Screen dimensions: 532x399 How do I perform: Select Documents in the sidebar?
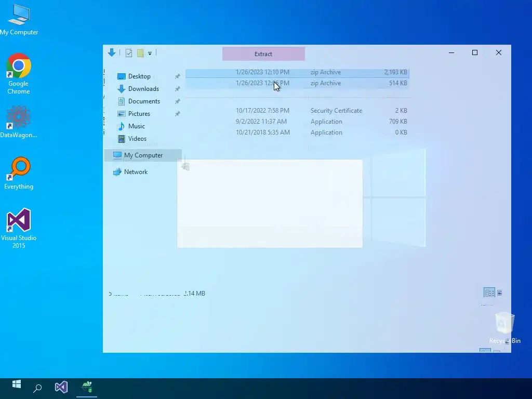(x=144, y=101)
